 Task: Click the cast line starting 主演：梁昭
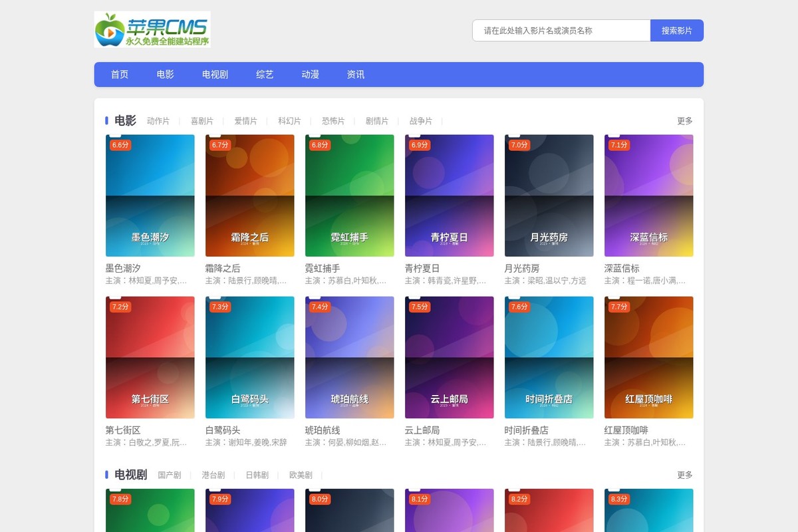tap(546, 281)
